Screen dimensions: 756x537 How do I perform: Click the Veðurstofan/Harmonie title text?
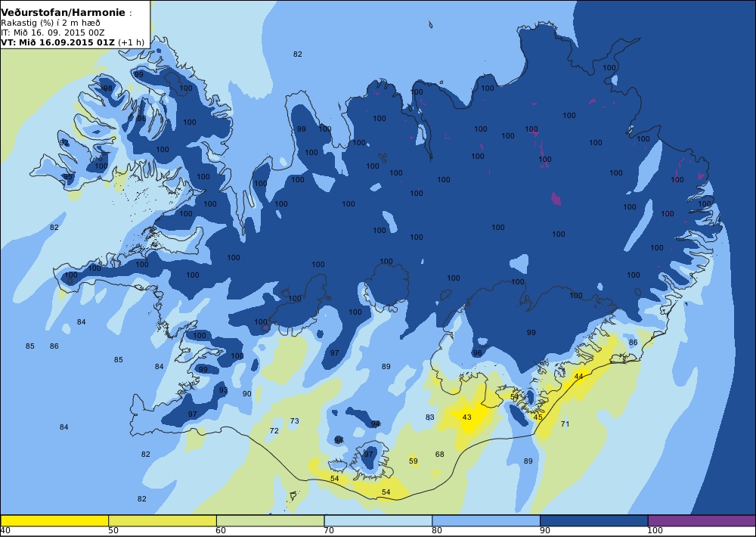click(63, 13)
